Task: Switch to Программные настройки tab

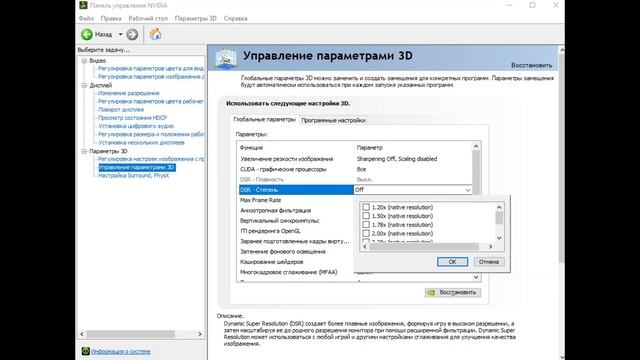Action: pos(333,120)
